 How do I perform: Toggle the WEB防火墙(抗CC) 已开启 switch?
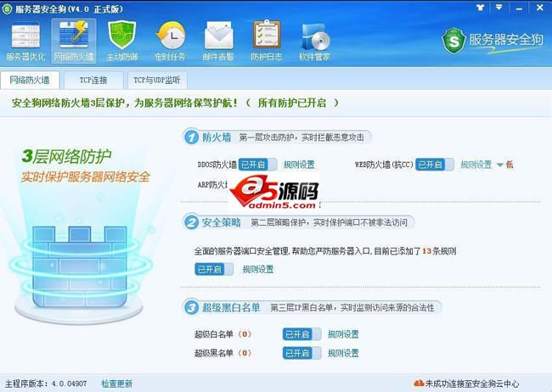point(435,165)
